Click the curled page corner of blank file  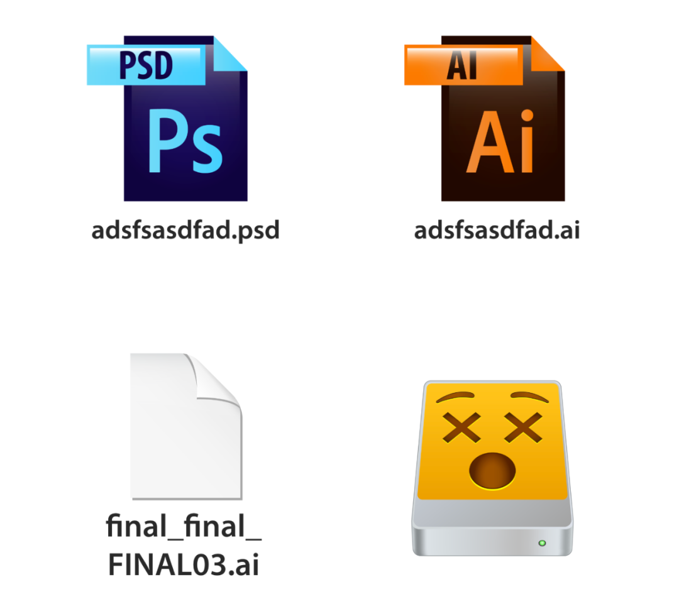[214, 378]
